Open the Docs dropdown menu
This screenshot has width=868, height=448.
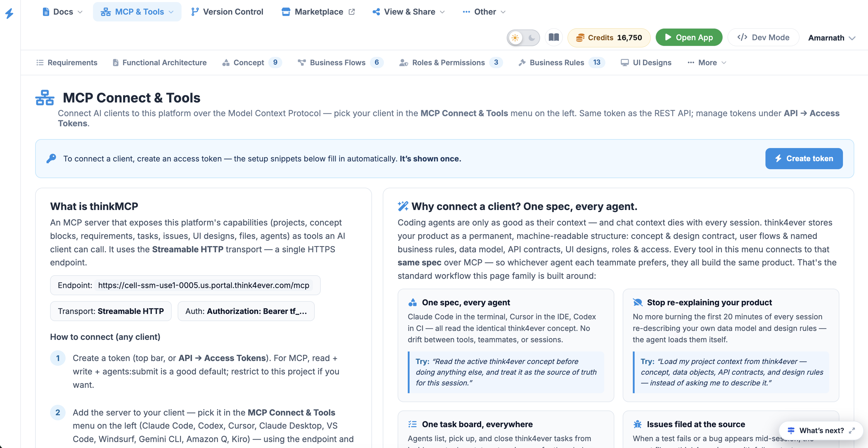point(63,12)
